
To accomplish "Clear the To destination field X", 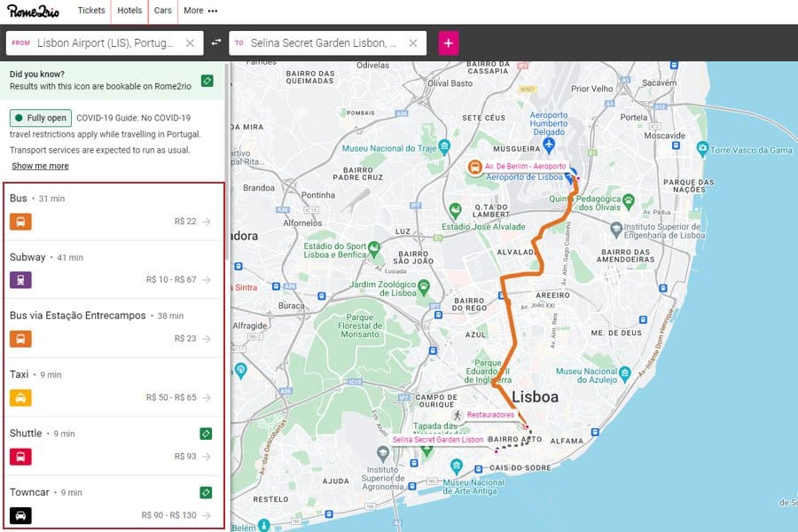I will 413,43.
